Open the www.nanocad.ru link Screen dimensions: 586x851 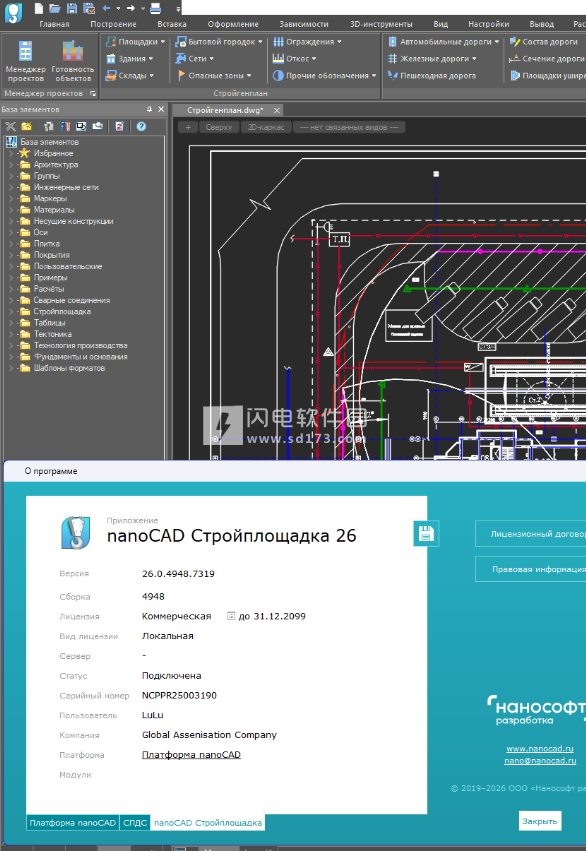click(540, 749)
